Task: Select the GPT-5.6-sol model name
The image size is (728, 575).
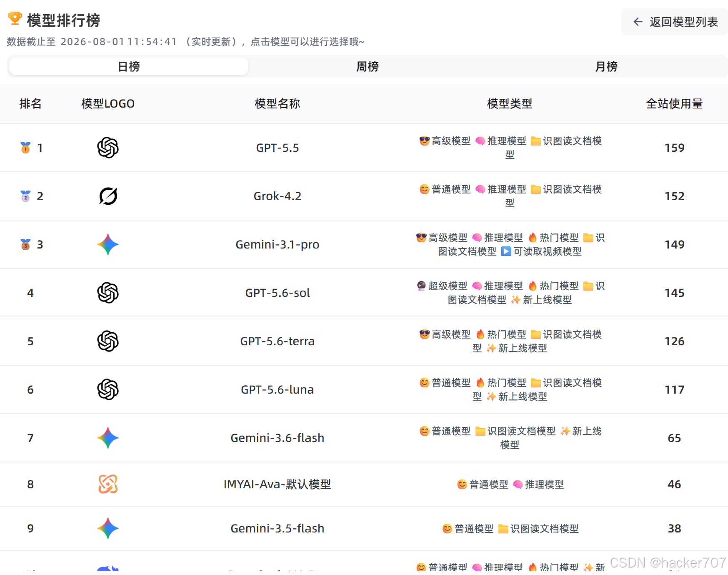Action: 278,293
